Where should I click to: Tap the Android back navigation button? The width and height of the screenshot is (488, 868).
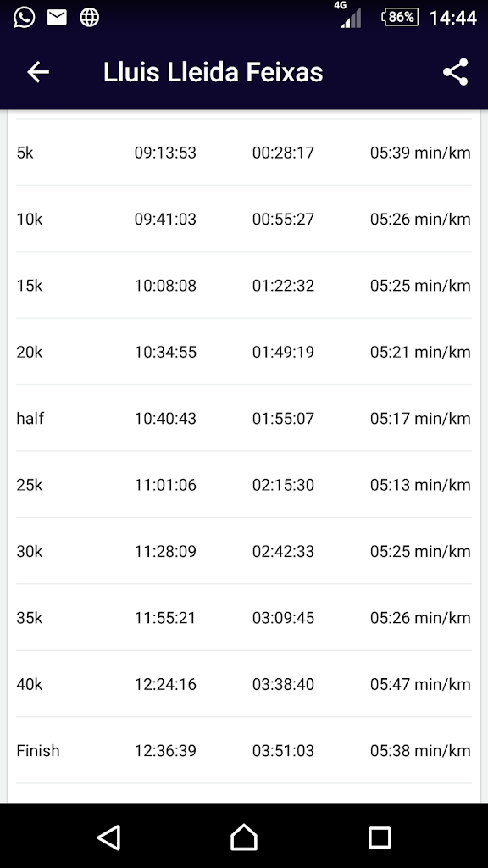(109, 837)
